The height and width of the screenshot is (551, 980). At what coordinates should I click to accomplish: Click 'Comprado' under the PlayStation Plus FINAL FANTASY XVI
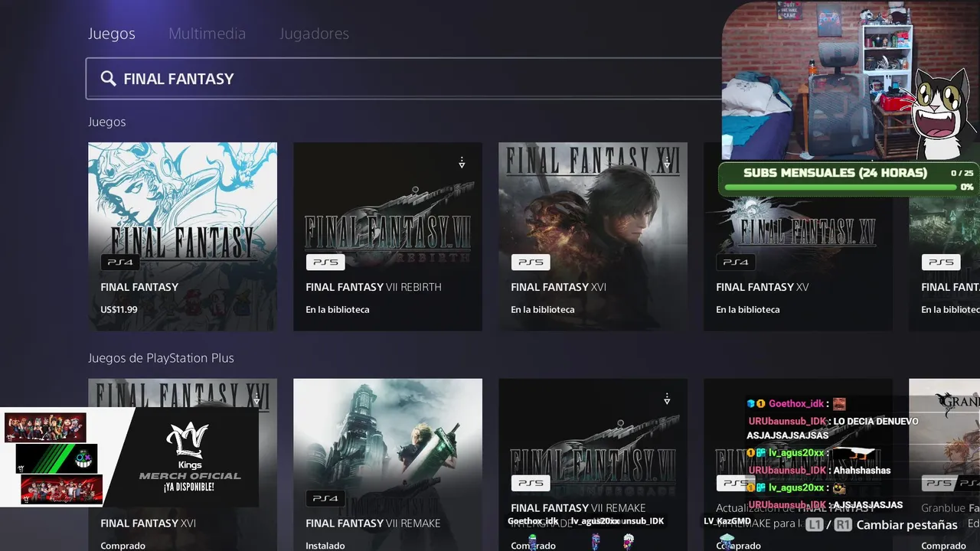pyautogui.click(x=123, y=546)
